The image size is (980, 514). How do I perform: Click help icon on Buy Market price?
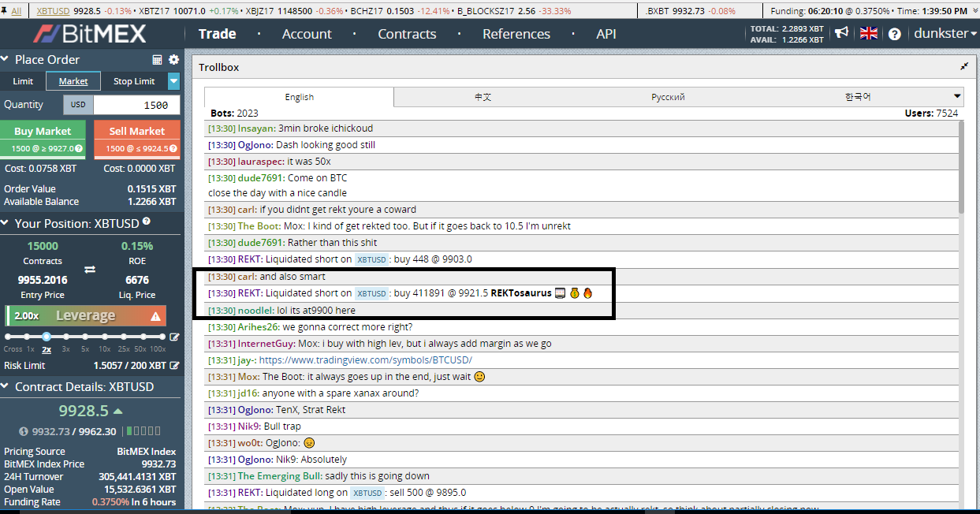78,148
